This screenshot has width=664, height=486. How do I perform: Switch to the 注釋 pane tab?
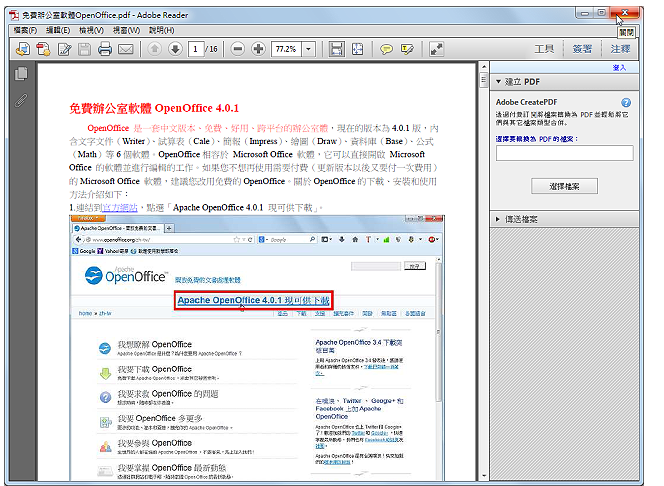(x=620, y=49)
